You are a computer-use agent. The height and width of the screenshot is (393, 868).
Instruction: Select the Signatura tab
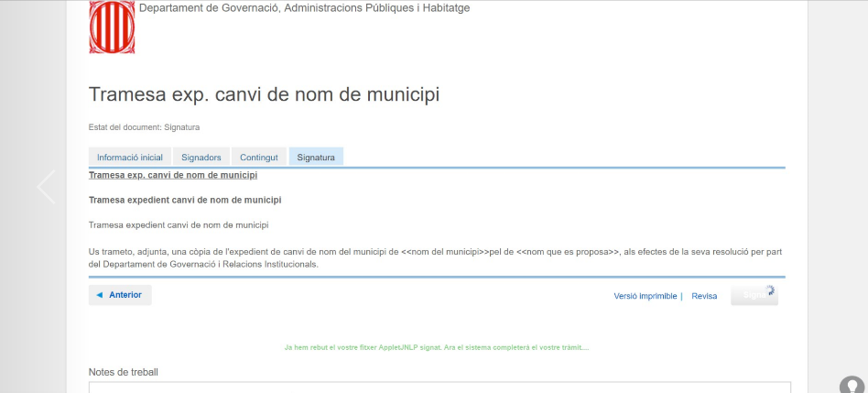316,158
